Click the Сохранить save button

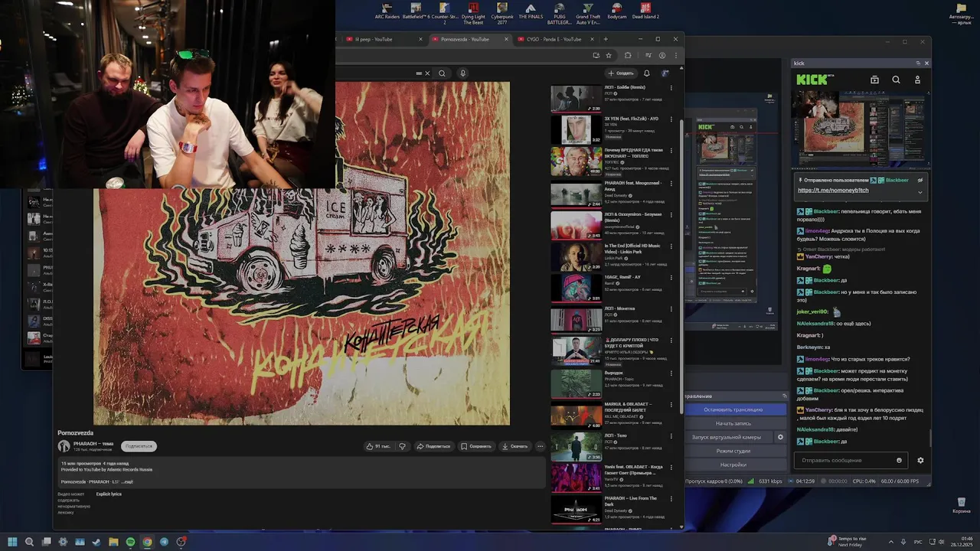coord(476,446)
